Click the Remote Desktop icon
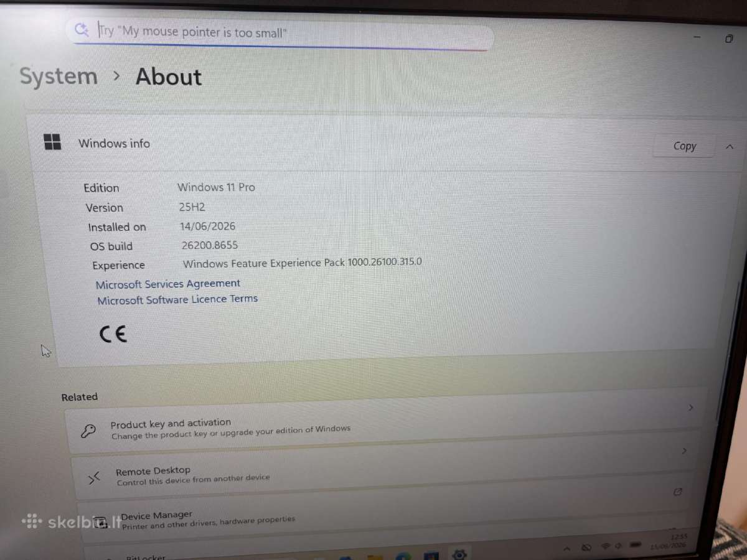 (x=94, y=478)
